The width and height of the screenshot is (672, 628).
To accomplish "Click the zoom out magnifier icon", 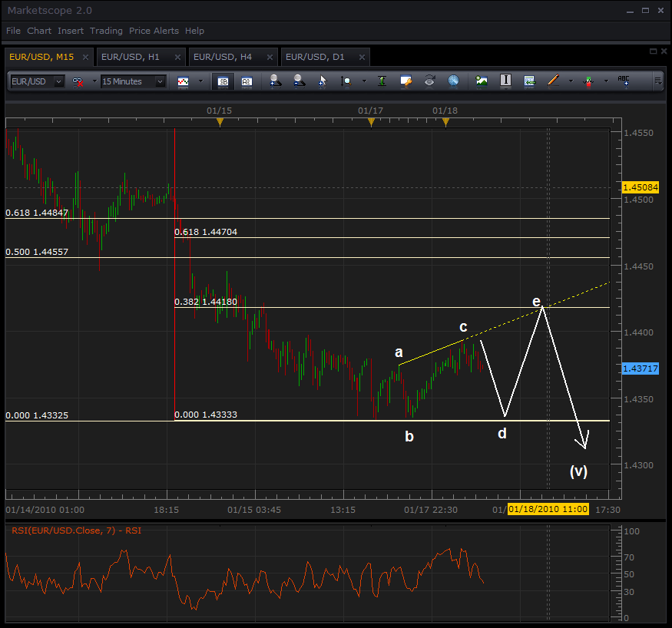I will click(x=300, y=81).
